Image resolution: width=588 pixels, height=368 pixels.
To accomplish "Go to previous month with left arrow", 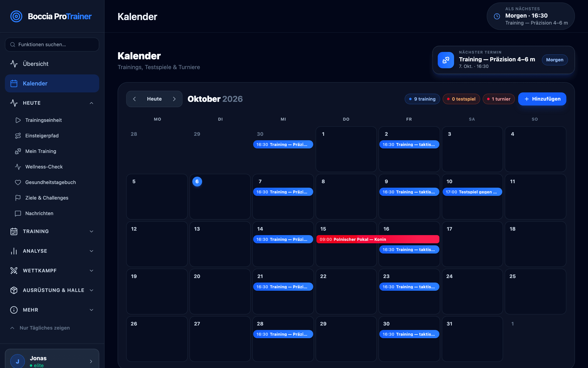I will coord(134,99).
